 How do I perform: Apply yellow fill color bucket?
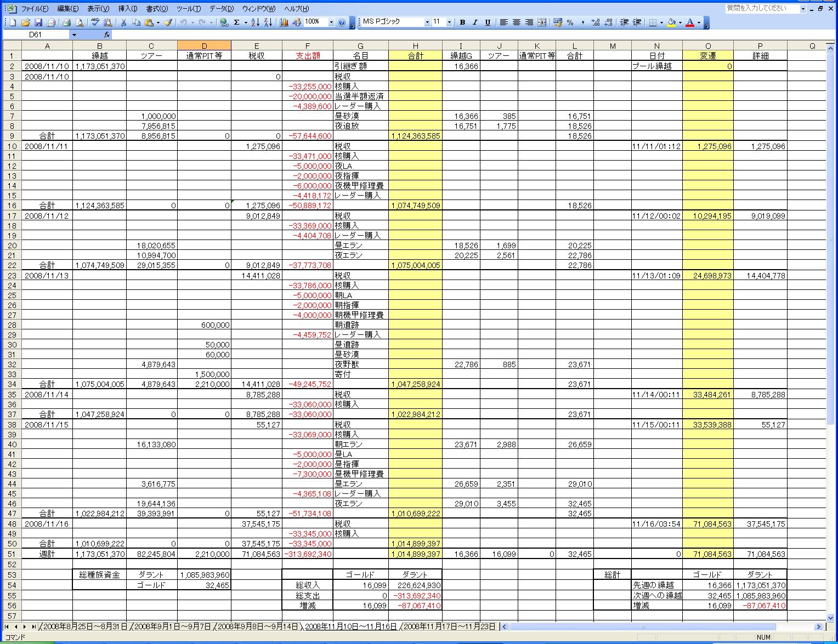[x=671, y=22]
